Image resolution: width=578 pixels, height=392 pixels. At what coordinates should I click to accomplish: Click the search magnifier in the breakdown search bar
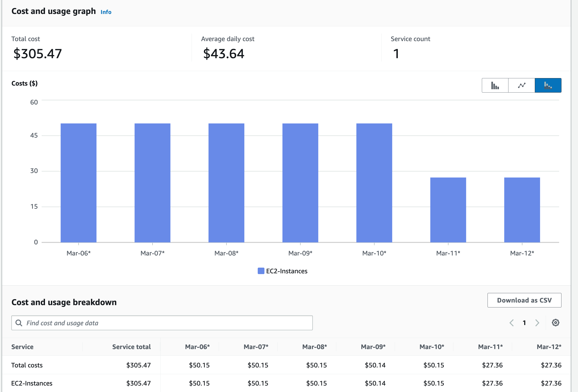[19, 323]
